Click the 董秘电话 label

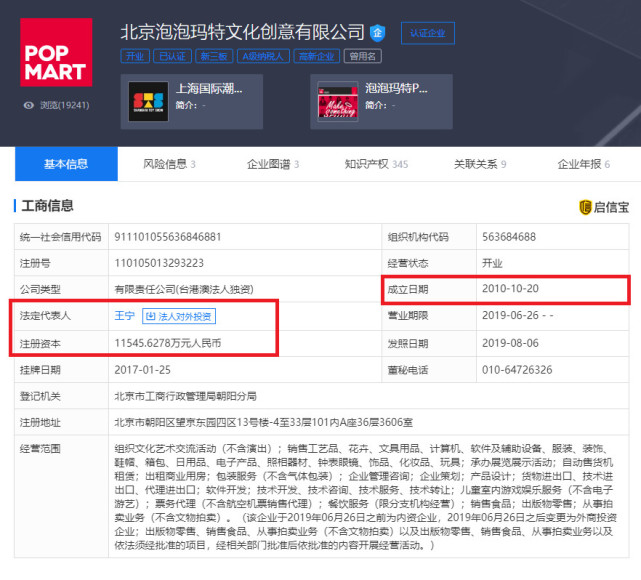click(408, 370)
